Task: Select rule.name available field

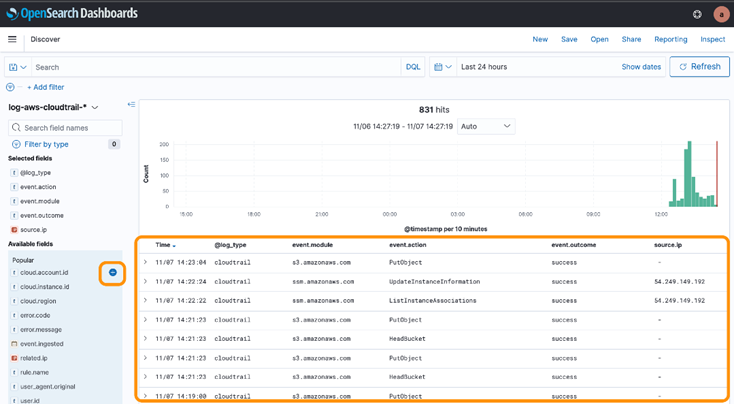Action: (34, 372)
